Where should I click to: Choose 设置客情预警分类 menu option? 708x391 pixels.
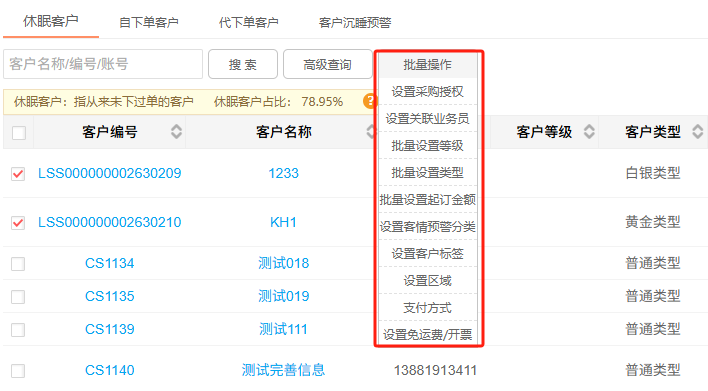(x=428, y=227)
